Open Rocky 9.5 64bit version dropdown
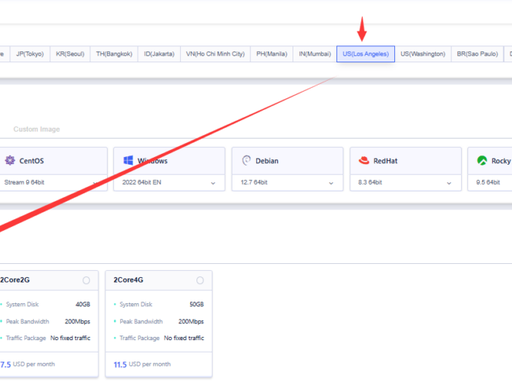Viewport: 512px width, 384px height. (490, 183)
